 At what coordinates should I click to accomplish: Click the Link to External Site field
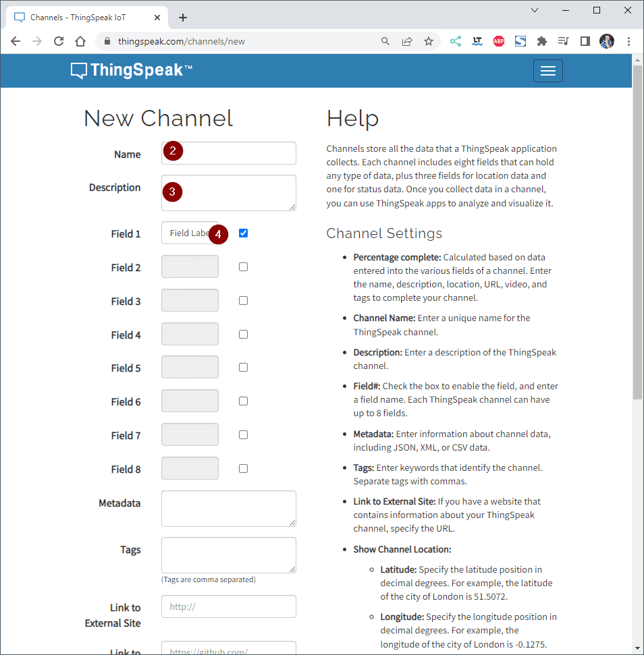[x=228, y=606]
